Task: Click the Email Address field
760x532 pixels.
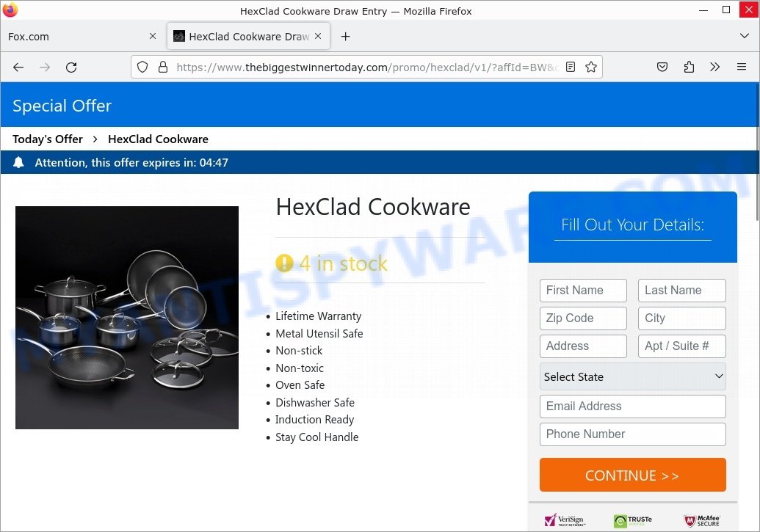Action: (632, 406)
